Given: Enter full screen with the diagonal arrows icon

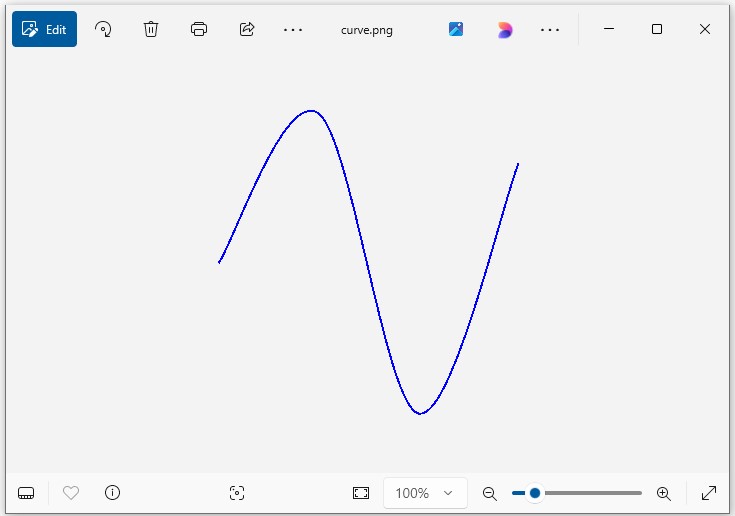Looking at the screenshot, I should [709, 493].
